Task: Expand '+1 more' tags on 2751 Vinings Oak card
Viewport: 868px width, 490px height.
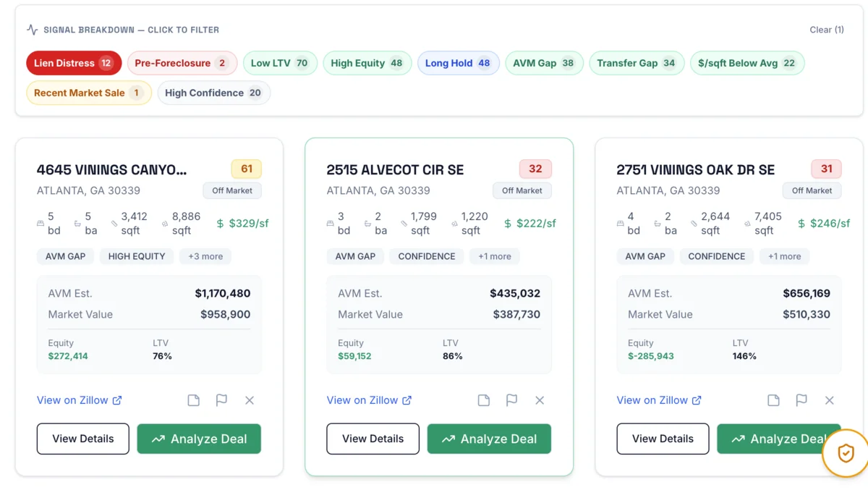Action: coord(785,256)
